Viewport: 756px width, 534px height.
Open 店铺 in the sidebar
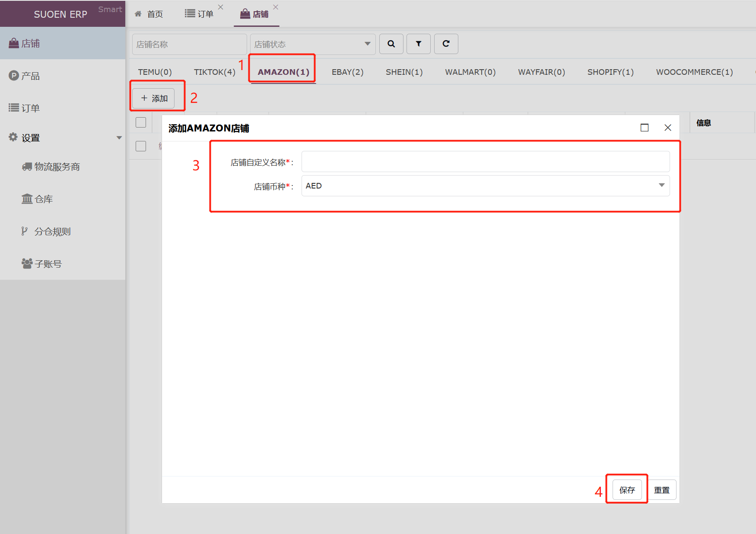click(63, 43)
